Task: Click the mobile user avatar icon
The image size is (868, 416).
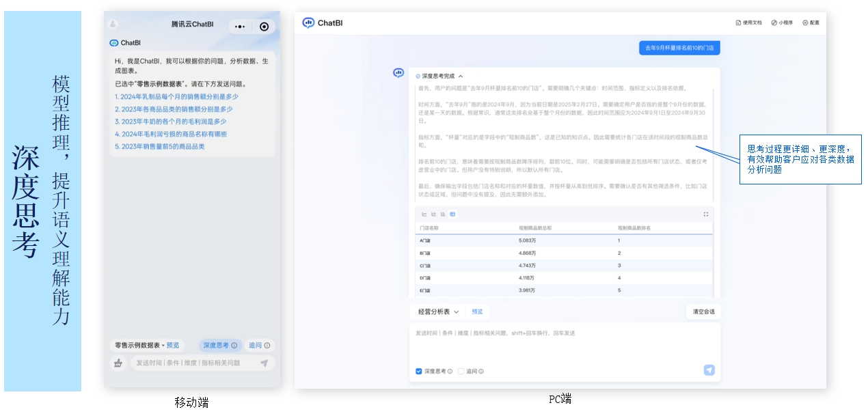Action: tap(113, 25)
